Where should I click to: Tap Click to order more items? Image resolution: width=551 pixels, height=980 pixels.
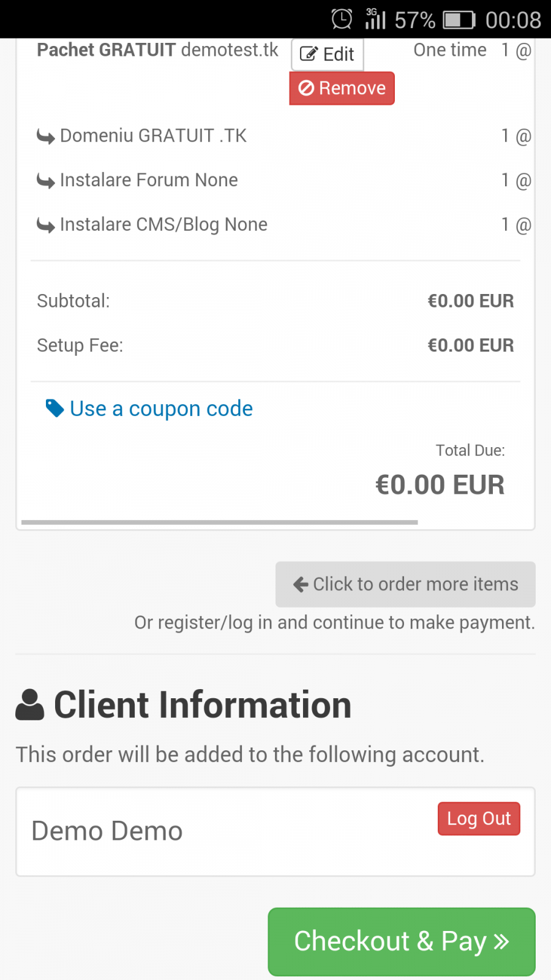405,584
